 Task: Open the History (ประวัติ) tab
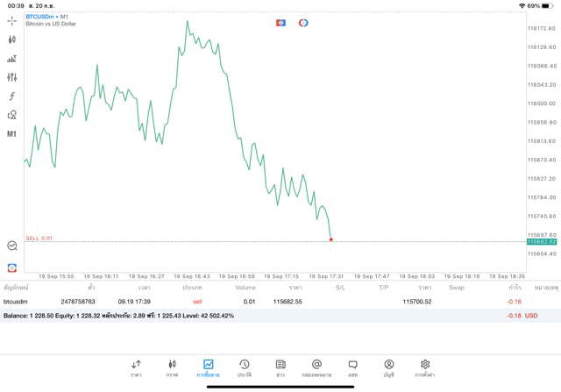click(x=245, y=367)
